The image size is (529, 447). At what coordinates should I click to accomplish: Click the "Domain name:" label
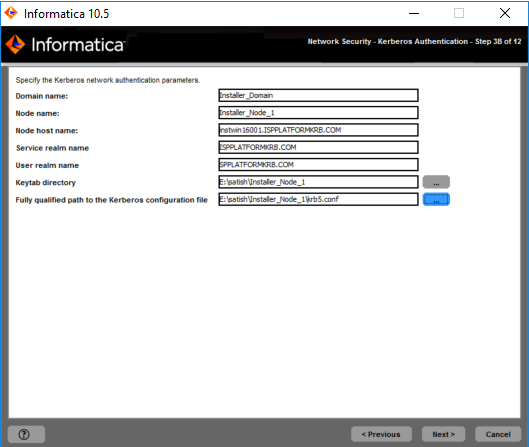pos(41,96)
